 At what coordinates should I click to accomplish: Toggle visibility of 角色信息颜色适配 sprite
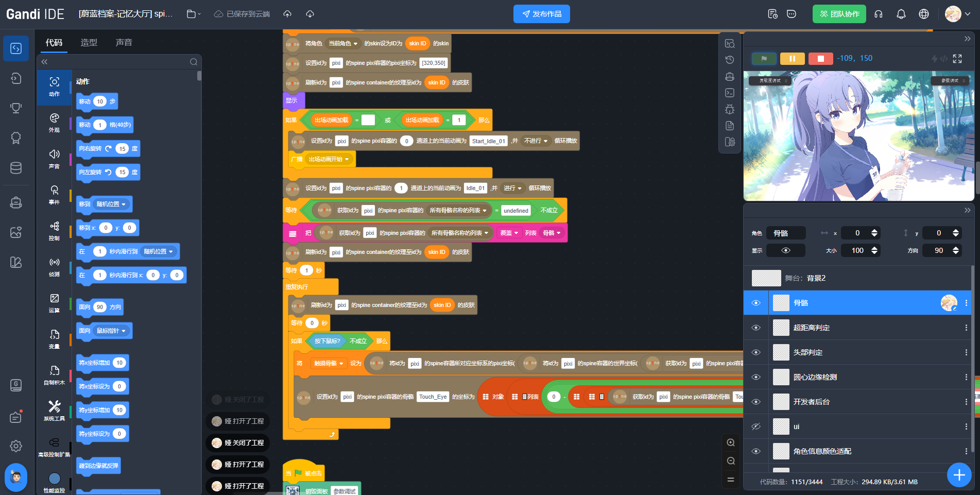click(x=756, y=451)
